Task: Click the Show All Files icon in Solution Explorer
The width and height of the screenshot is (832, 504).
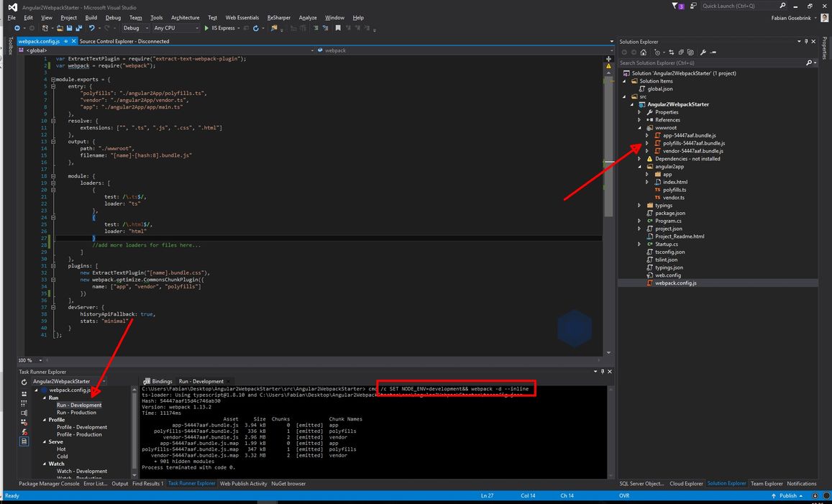Action: [x=690, y=52]
